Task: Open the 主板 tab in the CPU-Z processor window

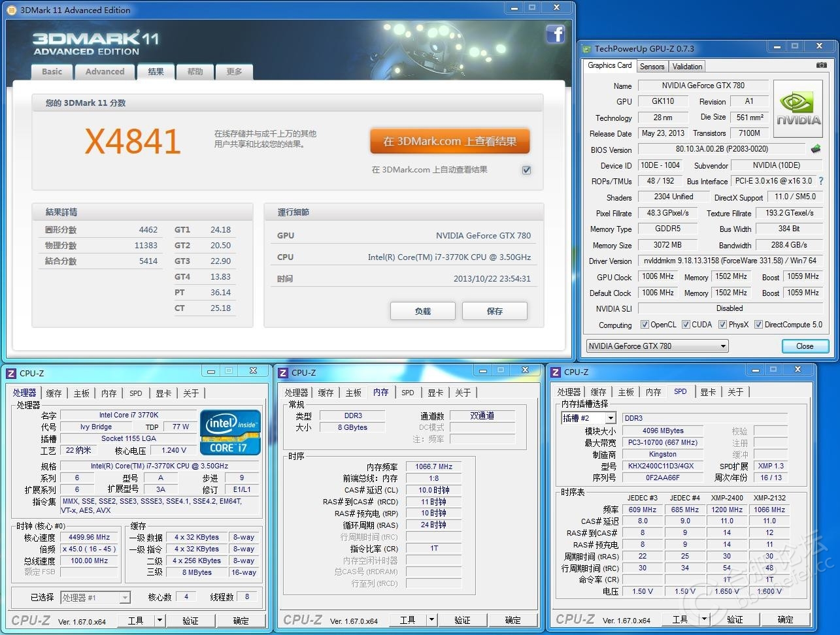Action: pyautogui.click(x=81, y=393)
